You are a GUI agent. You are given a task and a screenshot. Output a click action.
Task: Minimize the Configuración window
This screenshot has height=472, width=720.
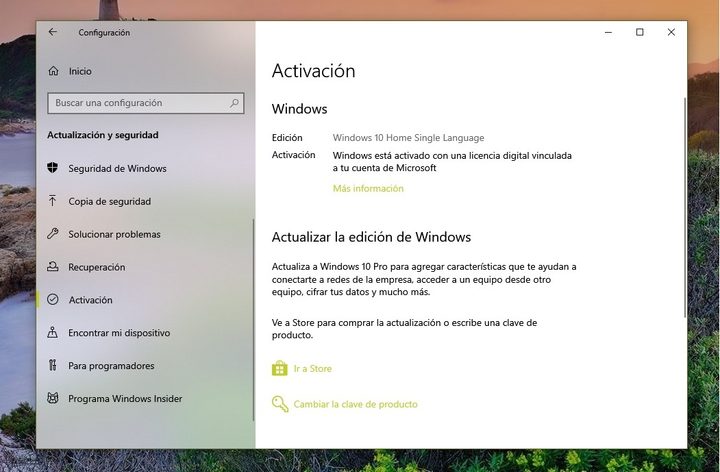click(608, 32)
